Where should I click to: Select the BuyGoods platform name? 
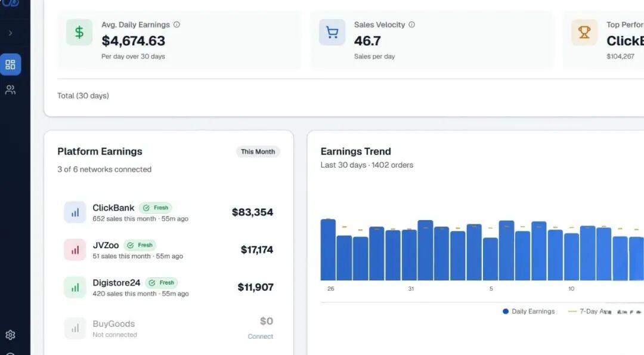[114, 324]
